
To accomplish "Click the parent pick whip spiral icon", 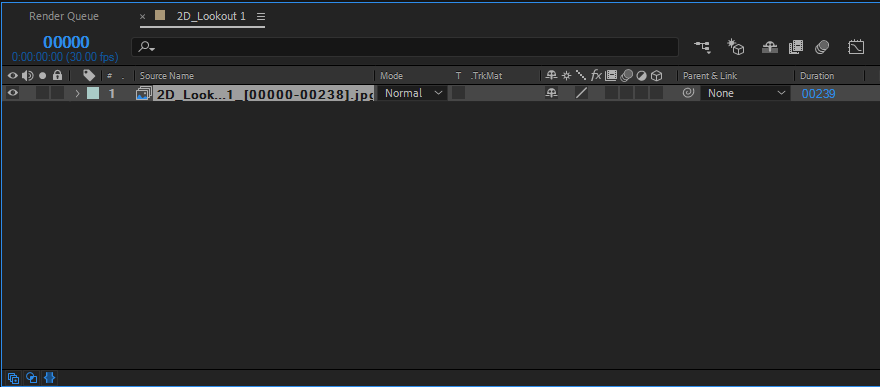I will point(688,93).
